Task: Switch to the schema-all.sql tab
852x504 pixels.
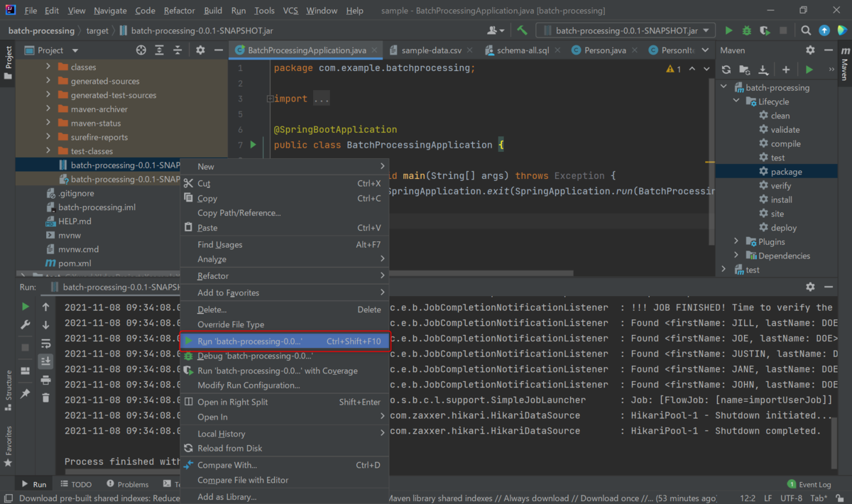Action: coord(522,51)
